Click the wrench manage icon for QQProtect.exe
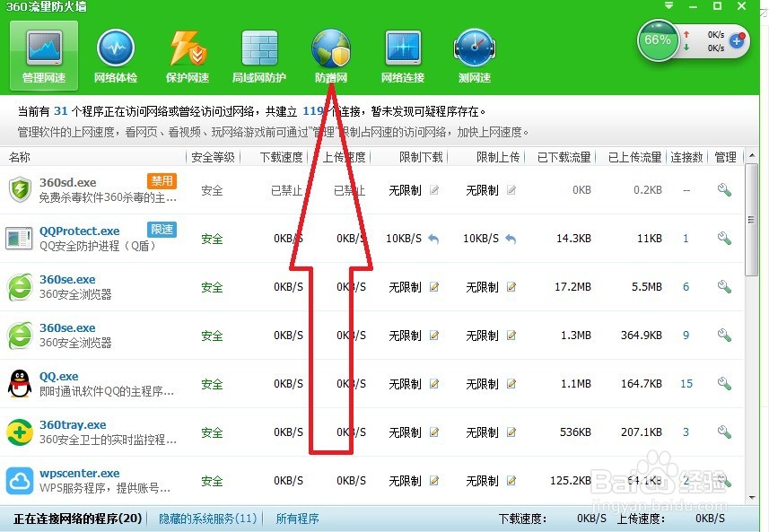769x532 pixels. [x=724, y=239]
